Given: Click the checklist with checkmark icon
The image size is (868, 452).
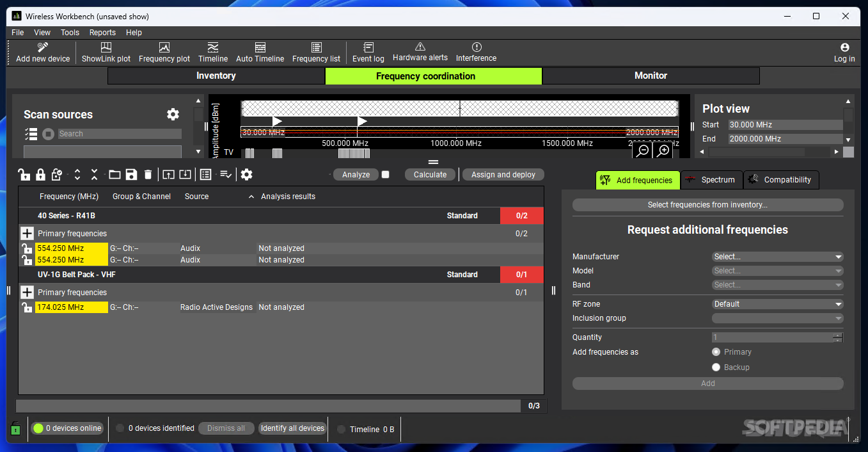Looking at the screenshot, I should point(226,174).
